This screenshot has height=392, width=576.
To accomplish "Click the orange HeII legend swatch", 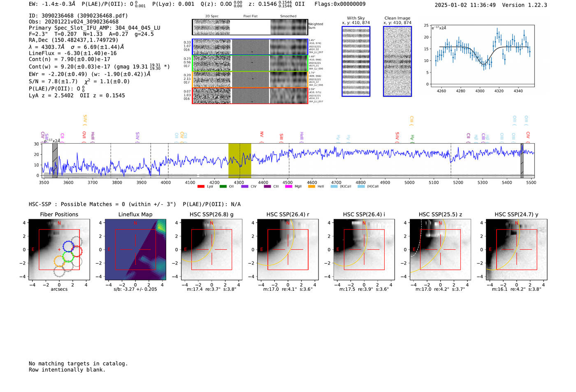I will pyautogui.click(x=311, y=186).
